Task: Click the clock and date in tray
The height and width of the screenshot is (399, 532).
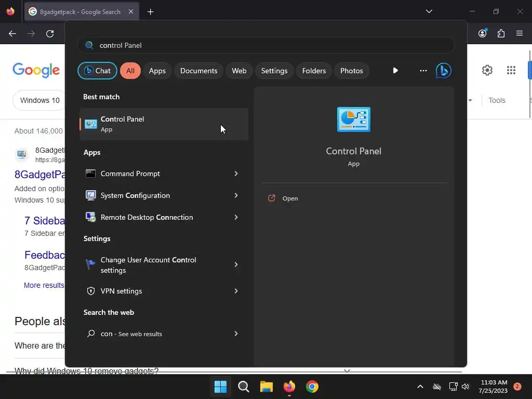Action: [493, 387]
